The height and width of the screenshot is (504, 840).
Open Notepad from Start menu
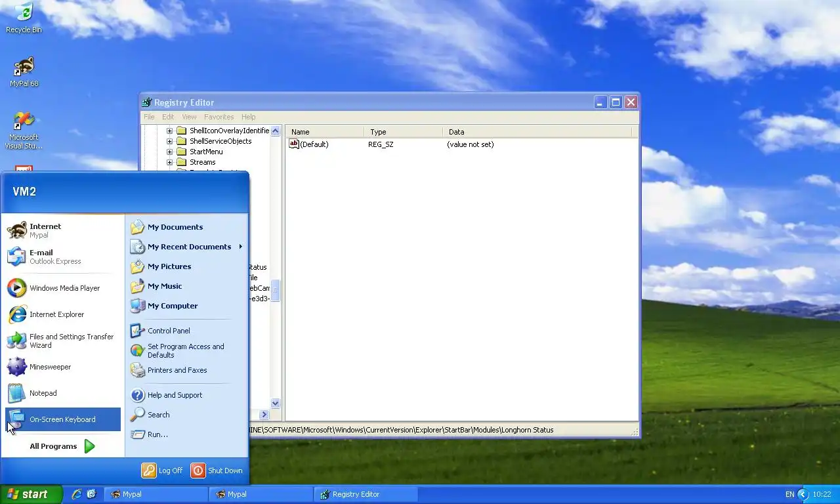[63, 393]
